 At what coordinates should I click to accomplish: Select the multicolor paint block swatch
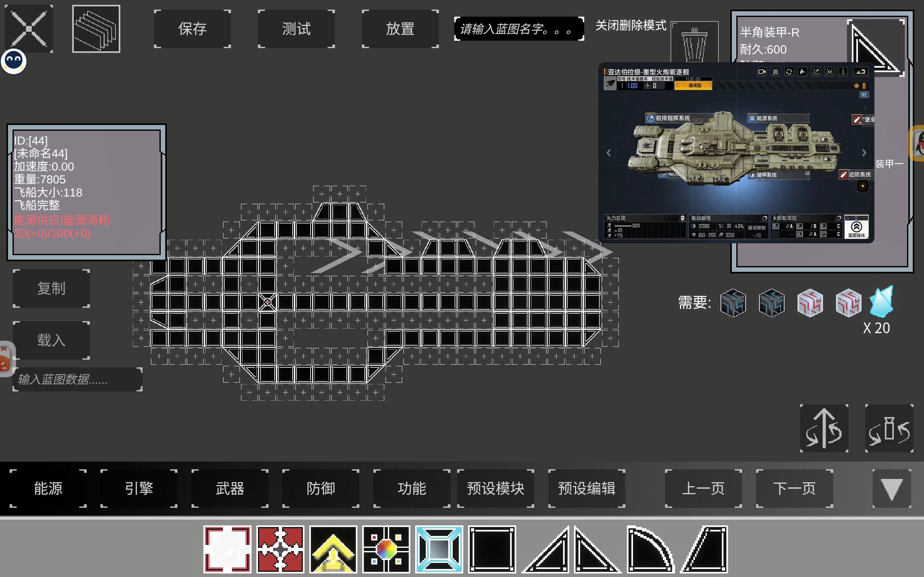(x=386, y=549)
